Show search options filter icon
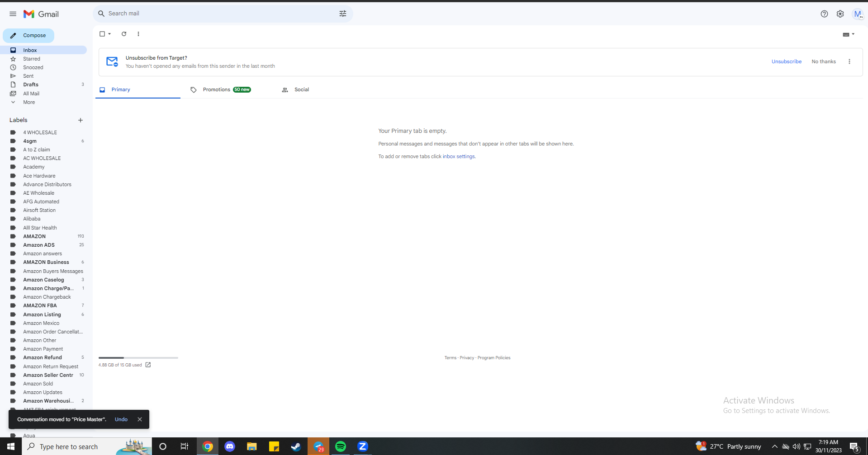868x455 pixels. click(x=343, y=14)
